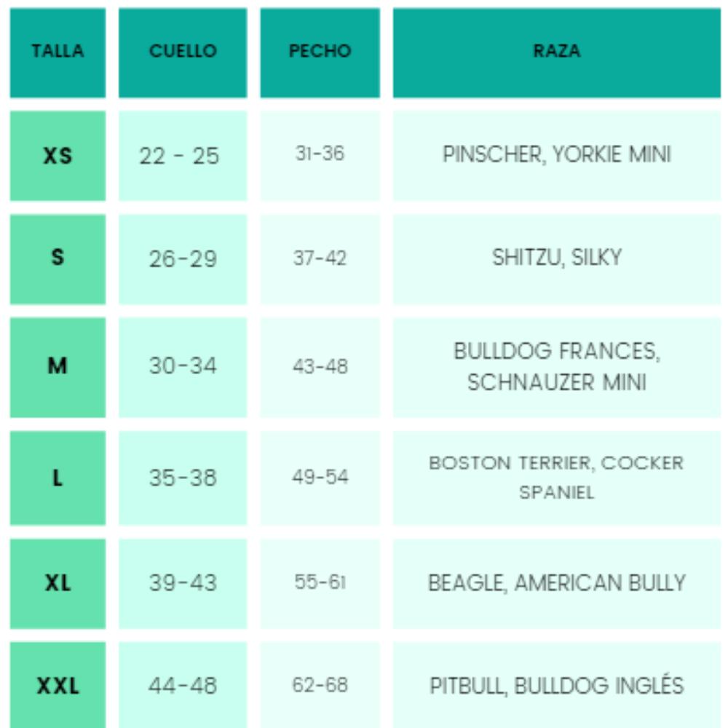
Task: Click neck measurement 30-34
Action: point(183,367)
